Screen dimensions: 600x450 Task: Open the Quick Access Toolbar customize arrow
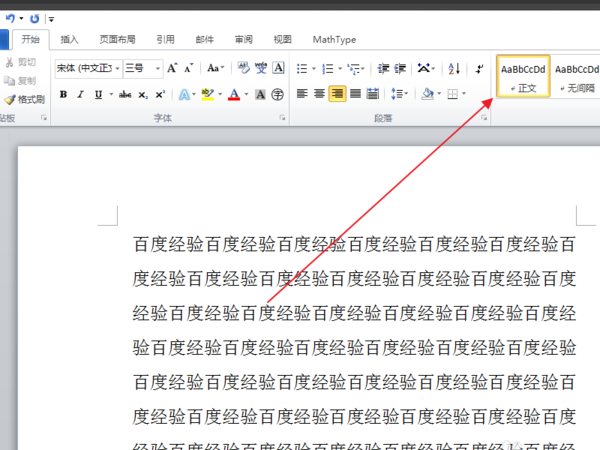pyautogui.click(x=51, y=19)
